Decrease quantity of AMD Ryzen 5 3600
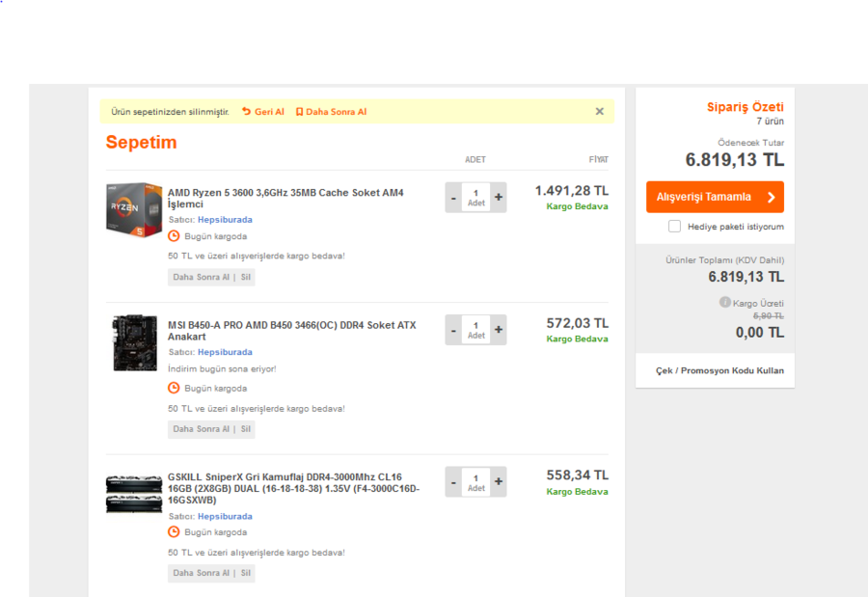This screenshot has width=868, height=597. (453, 197)
